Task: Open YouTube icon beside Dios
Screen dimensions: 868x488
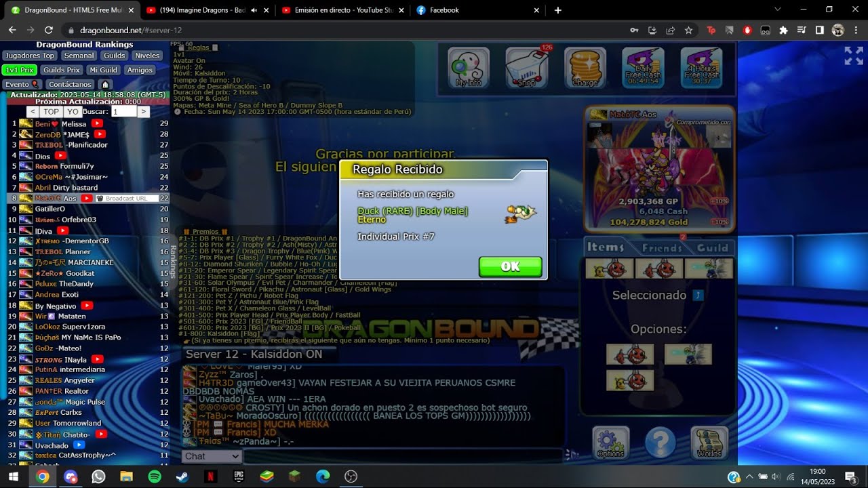Action: [x=60, y=156]
